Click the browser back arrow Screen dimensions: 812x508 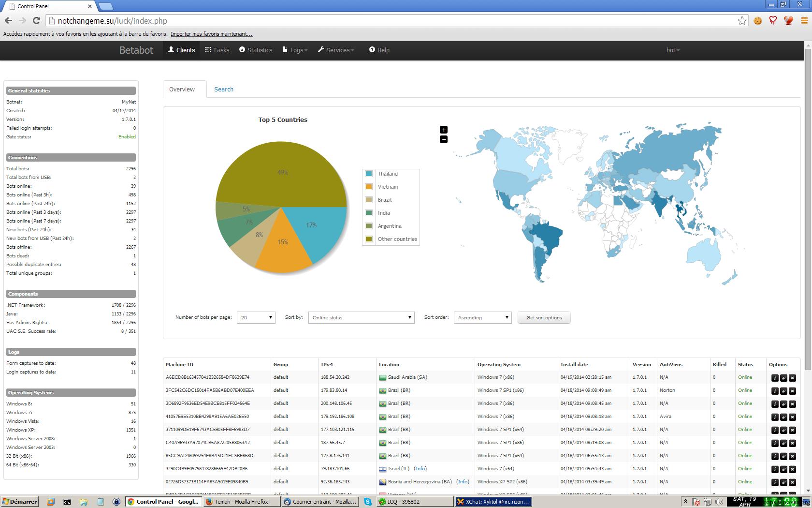(x=8, y=21)
